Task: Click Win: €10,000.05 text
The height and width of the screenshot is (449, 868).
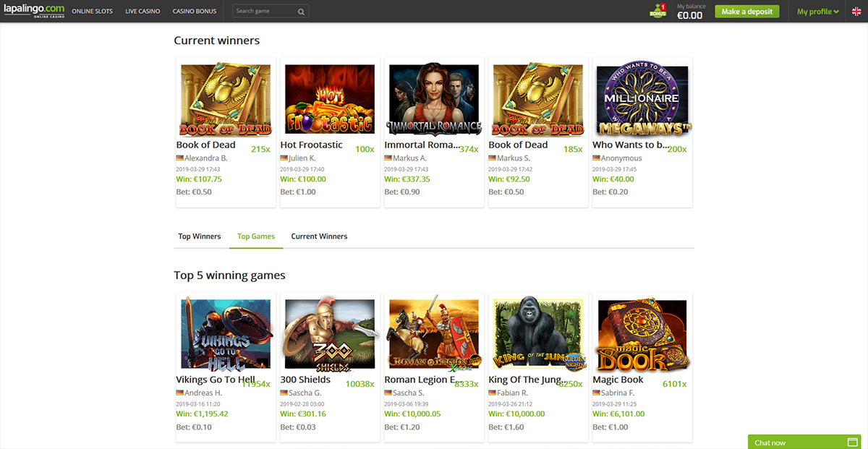Action: coord(412,414)
